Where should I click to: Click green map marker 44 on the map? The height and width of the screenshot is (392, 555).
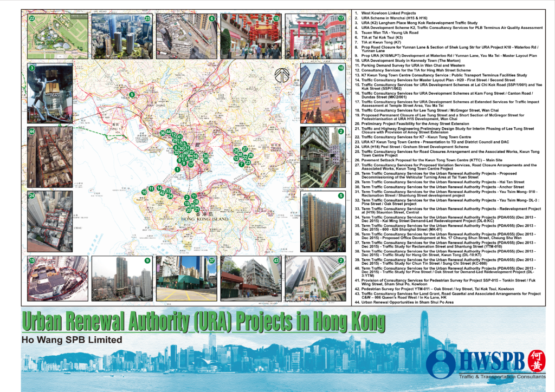point(169,132)
